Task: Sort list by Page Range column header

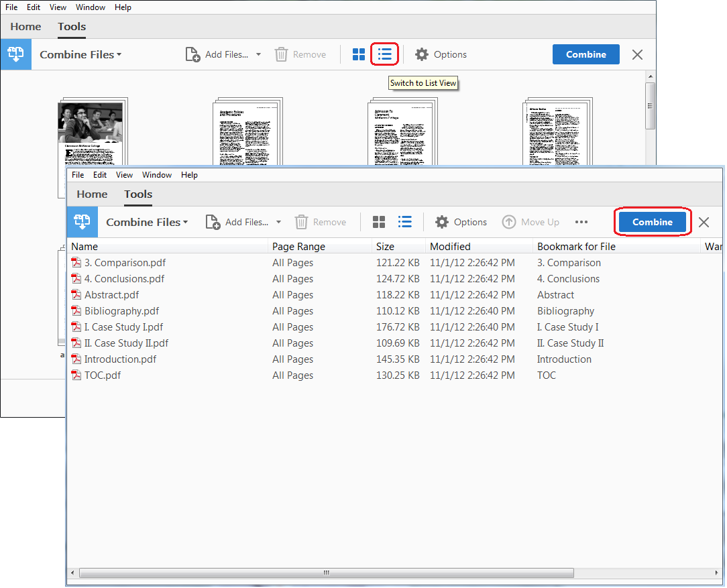Action: 320,247
